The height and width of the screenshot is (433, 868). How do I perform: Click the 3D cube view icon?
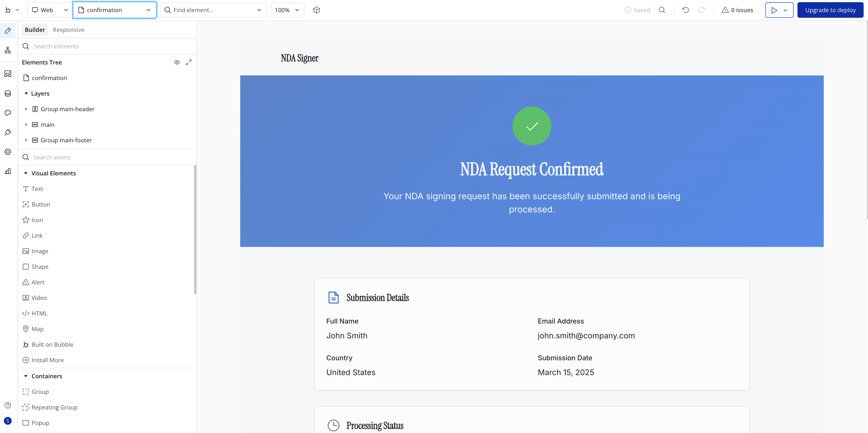pos(316,10)
